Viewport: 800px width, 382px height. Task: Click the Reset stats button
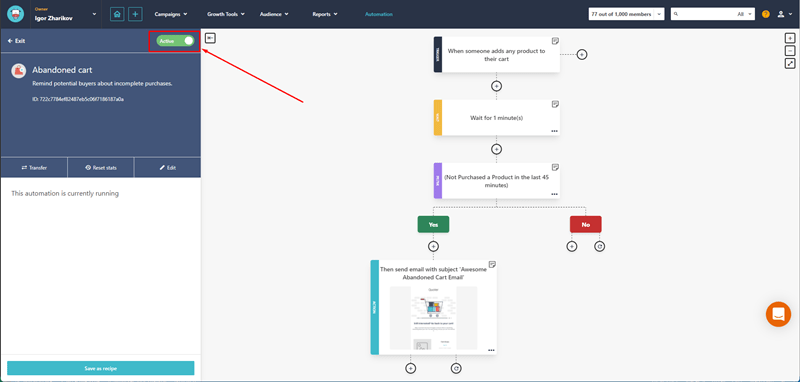[x=101, y=167]
